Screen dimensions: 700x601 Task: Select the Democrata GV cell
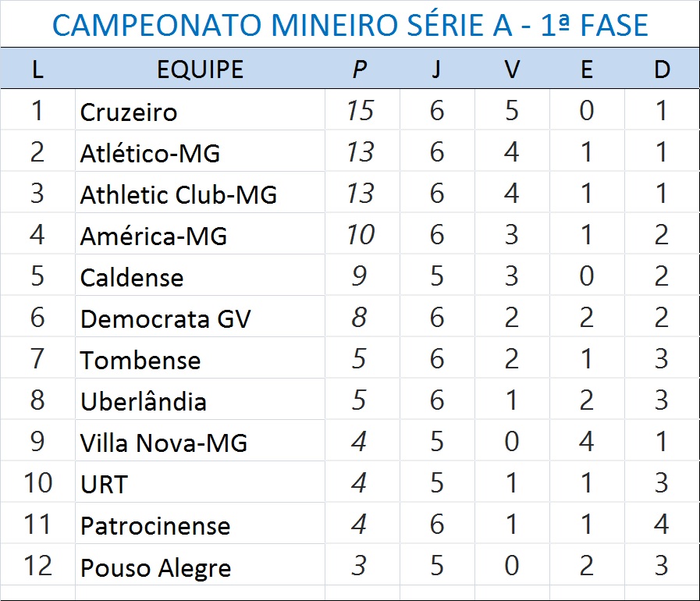165,318
